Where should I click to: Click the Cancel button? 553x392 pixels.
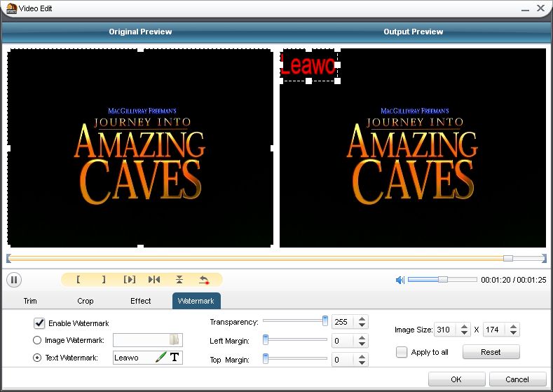point(517,379)
